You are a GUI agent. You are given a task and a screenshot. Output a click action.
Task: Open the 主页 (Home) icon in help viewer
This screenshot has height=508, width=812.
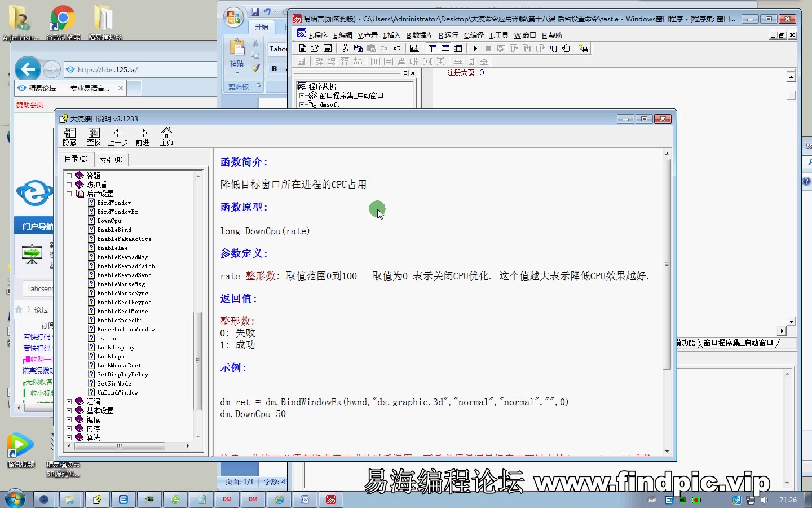(x=166, y=137)
